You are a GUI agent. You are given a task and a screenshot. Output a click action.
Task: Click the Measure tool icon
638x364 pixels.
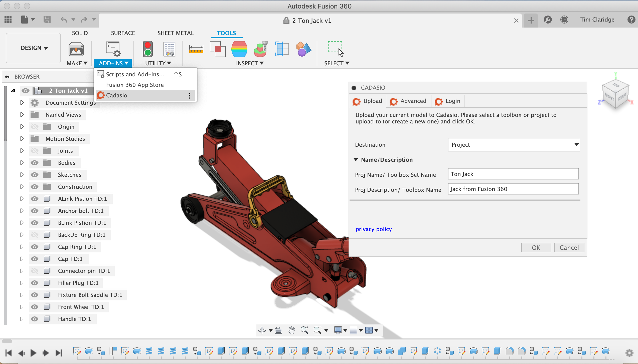point(196,49)
